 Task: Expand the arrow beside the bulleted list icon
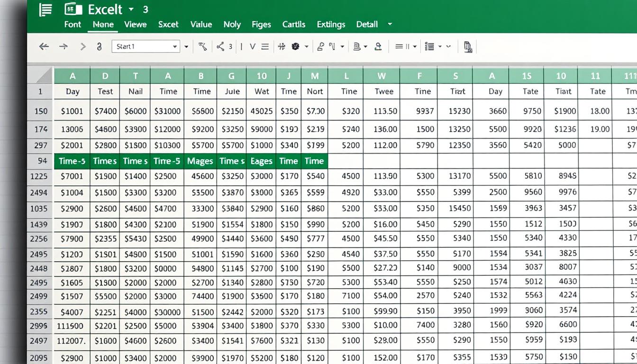pyautogui.click(x=440, y=46)
